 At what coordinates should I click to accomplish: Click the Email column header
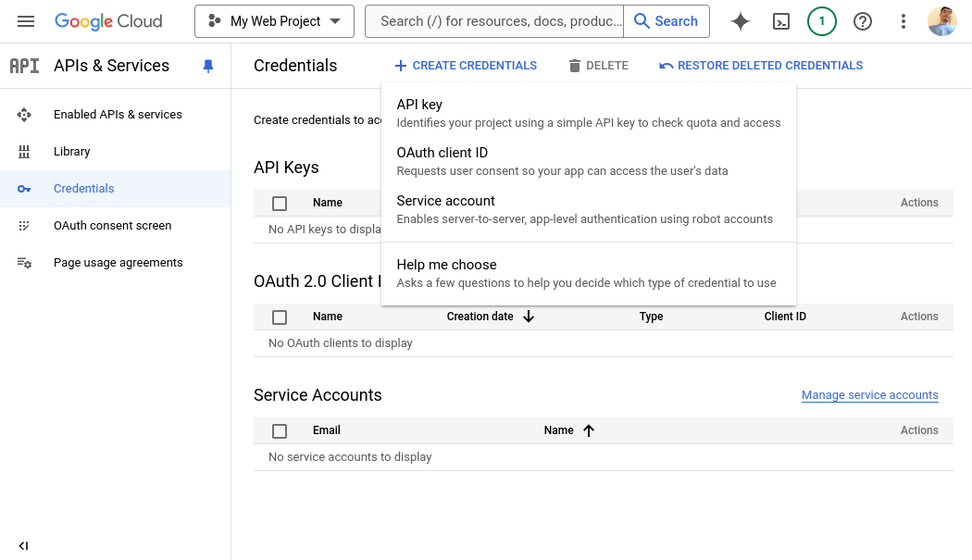pyautogui.click(x=327, y=430)
